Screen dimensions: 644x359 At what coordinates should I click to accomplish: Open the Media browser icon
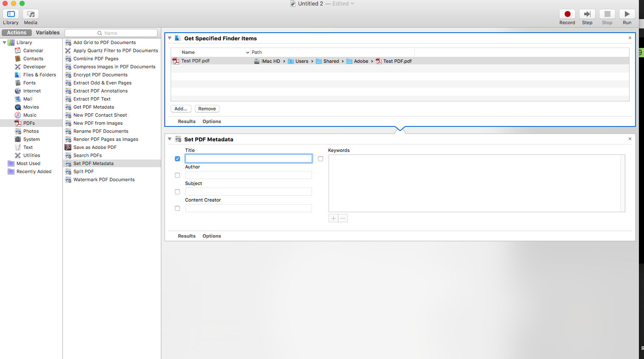[x=31, y=14]
